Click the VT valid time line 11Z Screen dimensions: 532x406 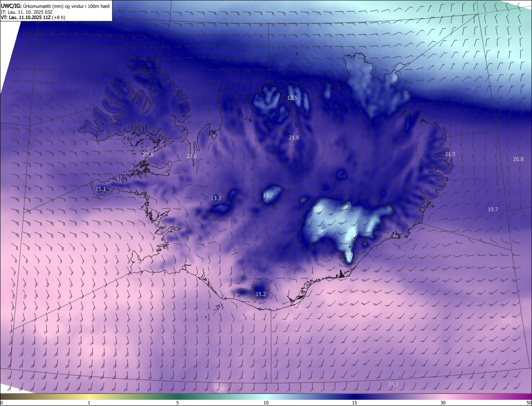point(33,17)
